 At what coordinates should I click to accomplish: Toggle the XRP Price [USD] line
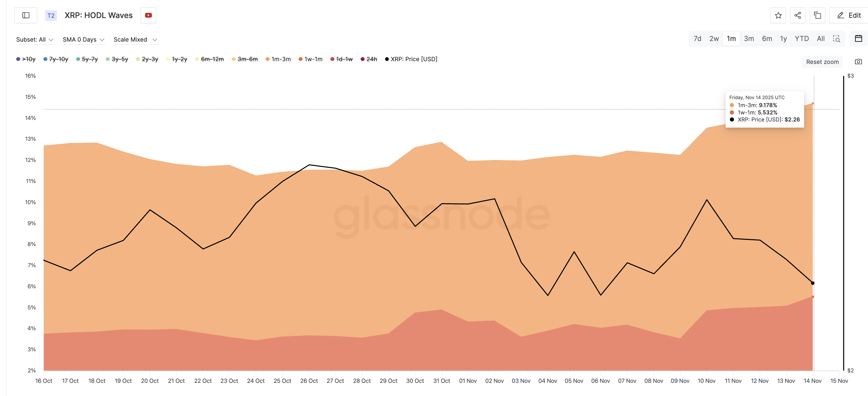(411, 59)
